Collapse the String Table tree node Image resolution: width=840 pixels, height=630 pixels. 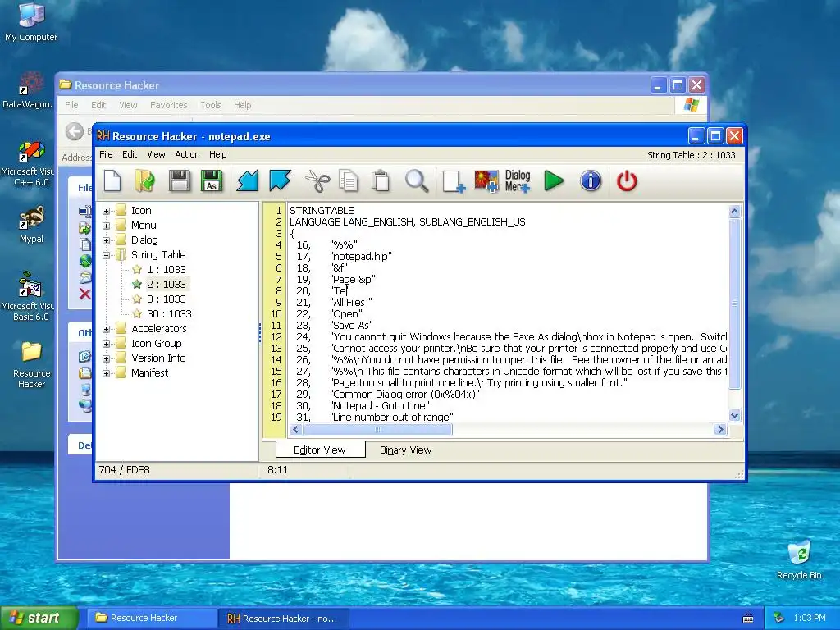click(106, 256)
